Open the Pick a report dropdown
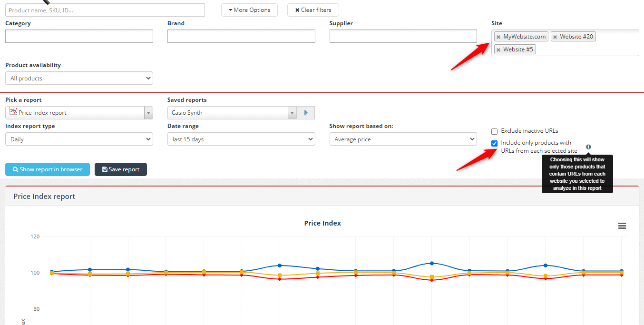The height and width of the screenshot is (325, 644). click(x=79, y=113)
